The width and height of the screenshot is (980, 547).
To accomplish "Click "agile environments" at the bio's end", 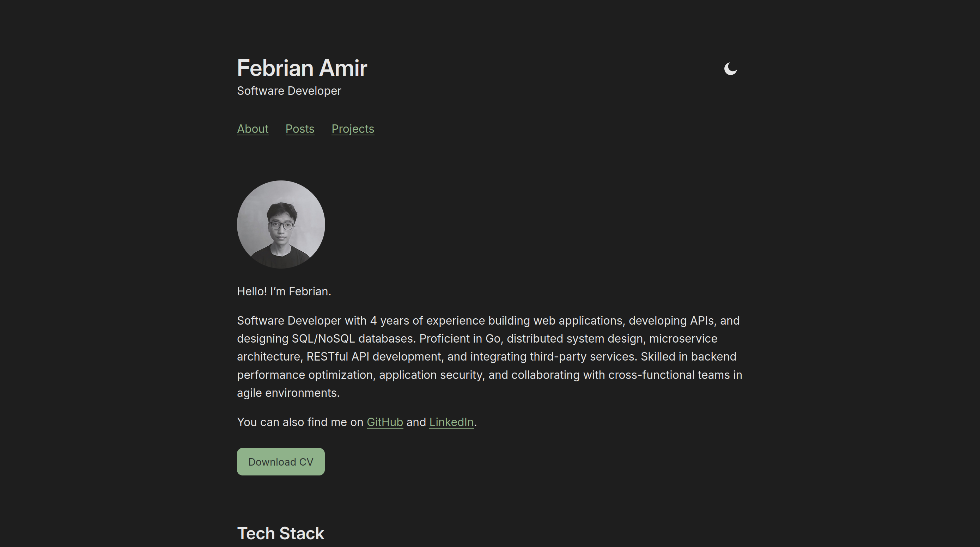I will (288, 393).
